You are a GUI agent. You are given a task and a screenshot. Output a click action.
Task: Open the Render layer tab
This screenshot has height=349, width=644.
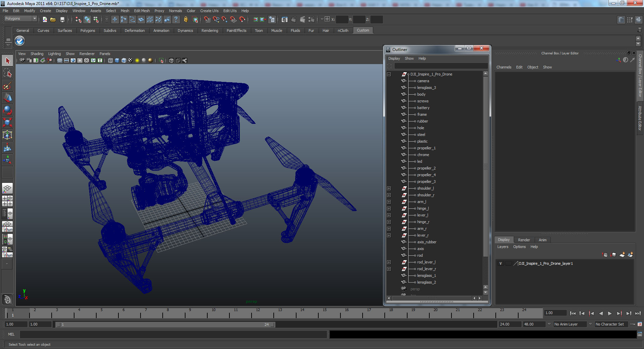524,240
